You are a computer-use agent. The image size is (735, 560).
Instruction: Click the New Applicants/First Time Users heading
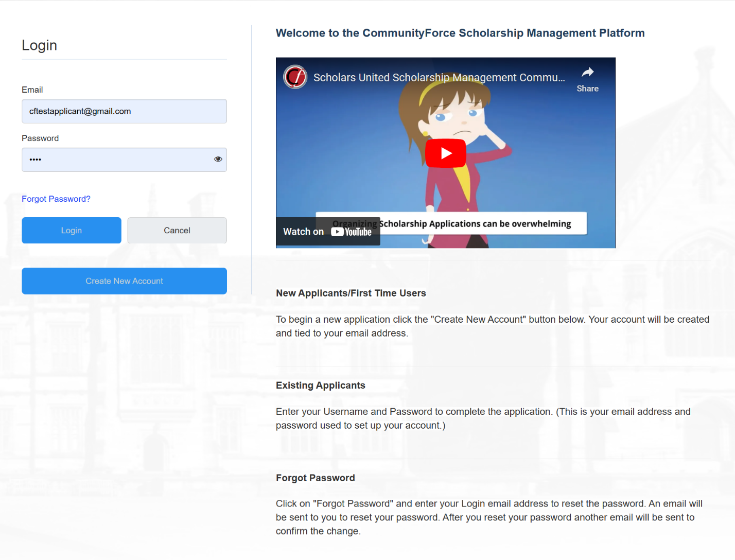click(351, 293)
